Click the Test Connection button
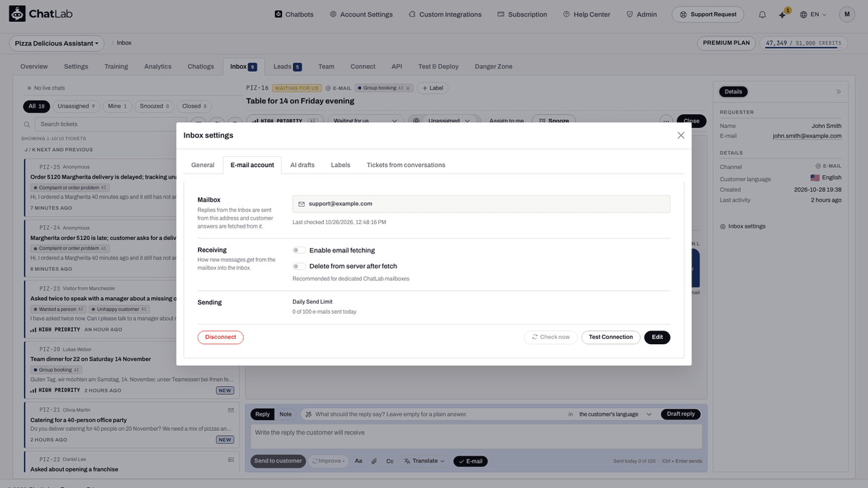This screenshot has height=488, width=868. click(611, 337)
